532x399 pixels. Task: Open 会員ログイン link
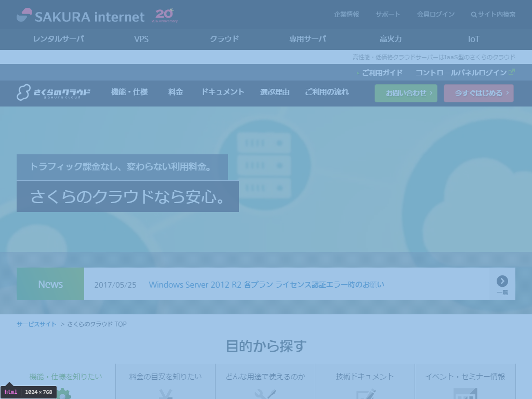pos(436,14)
